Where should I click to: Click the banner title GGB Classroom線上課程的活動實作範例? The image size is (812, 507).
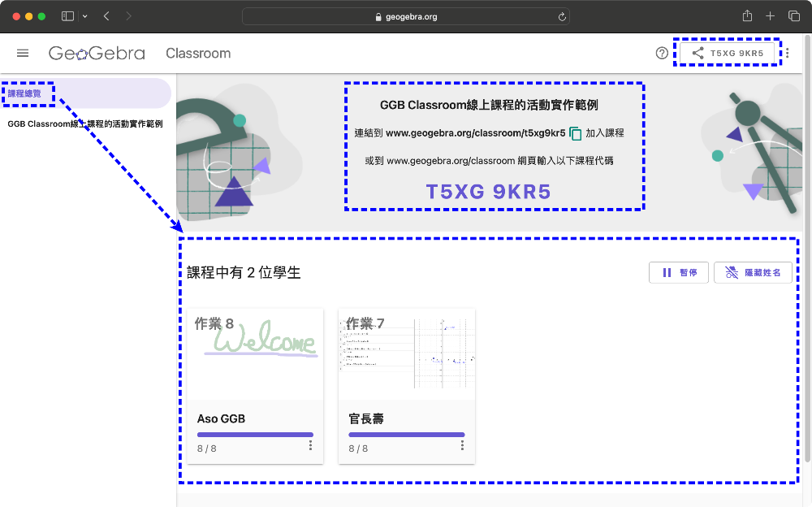pos(489,106)
